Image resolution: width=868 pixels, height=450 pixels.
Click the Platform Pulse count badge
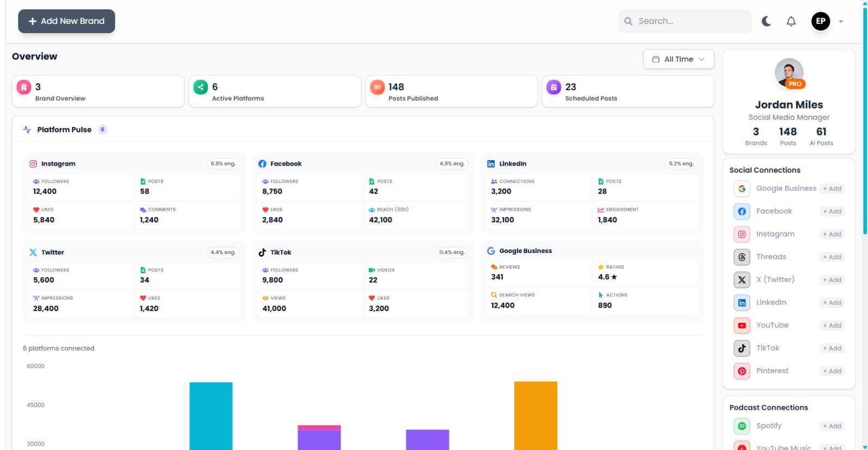pos(103,130)
